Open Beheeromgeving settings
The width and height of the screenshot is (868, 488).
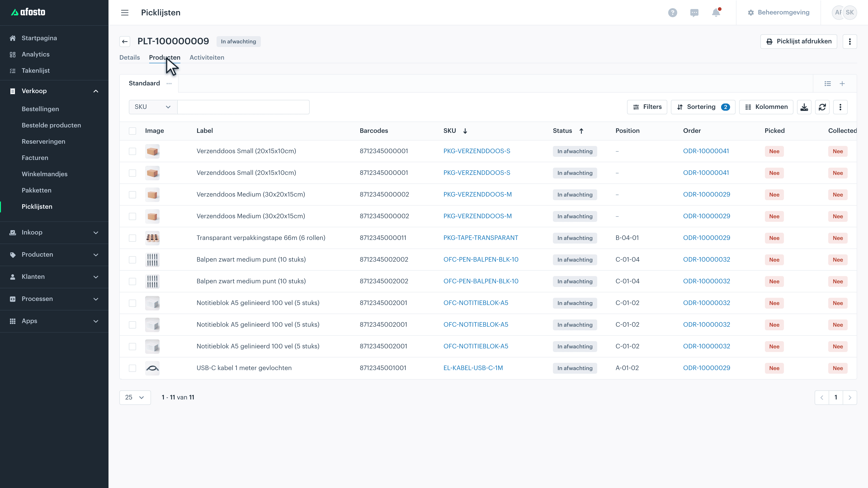point(778,12)
